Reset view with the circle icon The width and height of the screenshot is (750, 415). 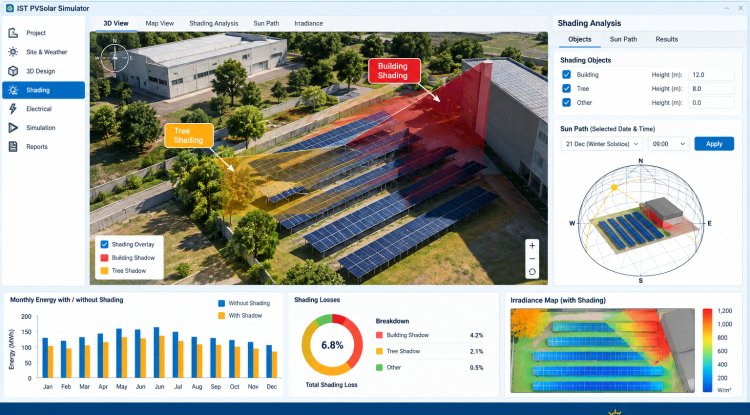click(x=532, y=272)
